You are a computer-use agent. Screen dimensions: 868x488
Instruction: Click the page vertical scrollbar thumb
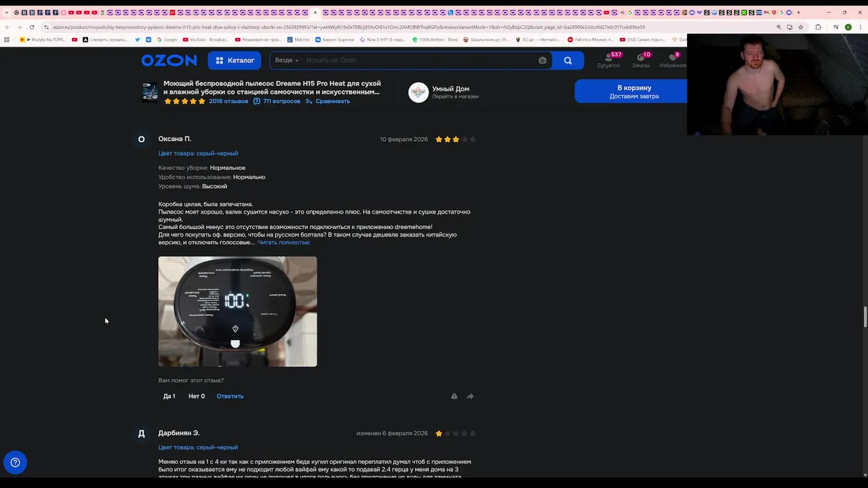[x=865, y=317]
